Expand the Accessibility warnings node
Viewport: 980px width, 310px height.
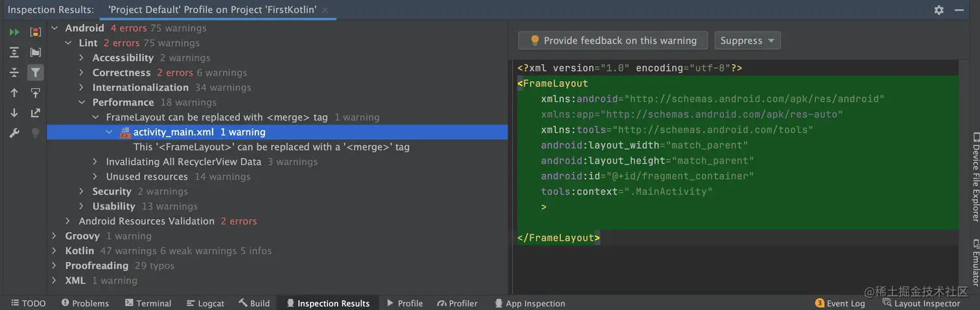(82, 58)
